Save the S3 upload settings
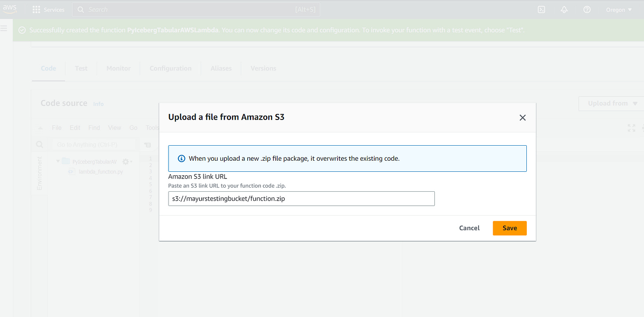The height and width of the screenshot is (317, 644). pos(510,228)
